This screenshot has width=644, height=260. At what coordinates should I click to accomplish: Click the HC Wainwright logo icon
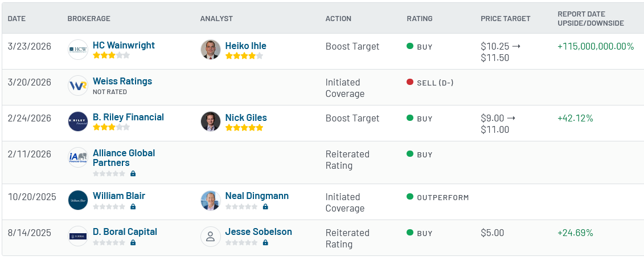coord(78,50)
